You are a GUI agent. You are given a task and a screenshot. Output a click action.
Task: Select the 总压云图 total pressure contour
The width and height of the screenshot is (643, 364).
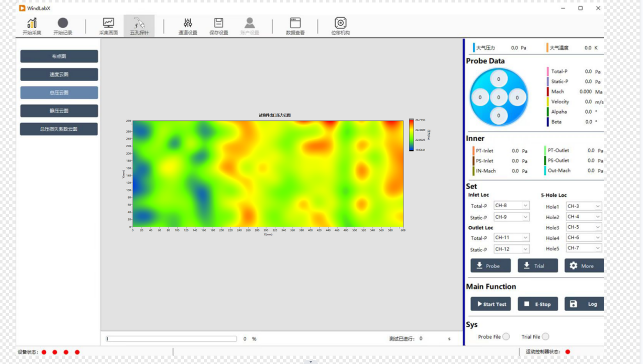[x=59, y=93]
